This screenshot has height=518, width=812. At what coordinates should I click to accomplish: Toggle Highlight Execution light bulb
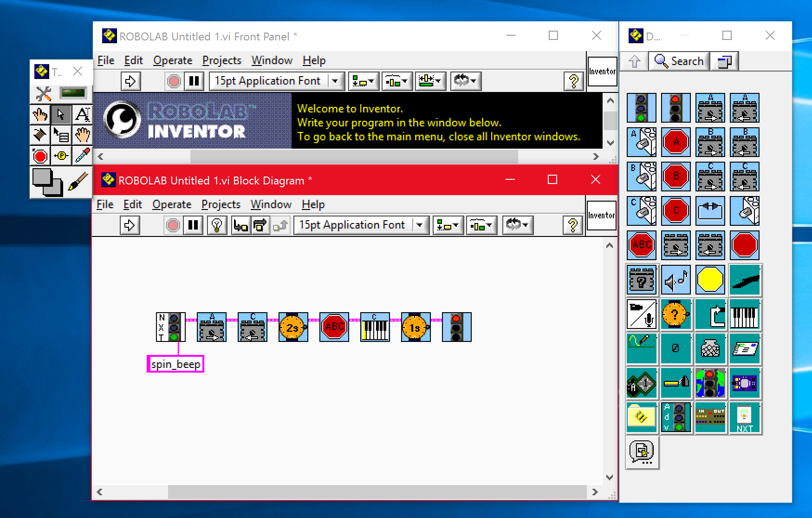[x=216, y=225]
